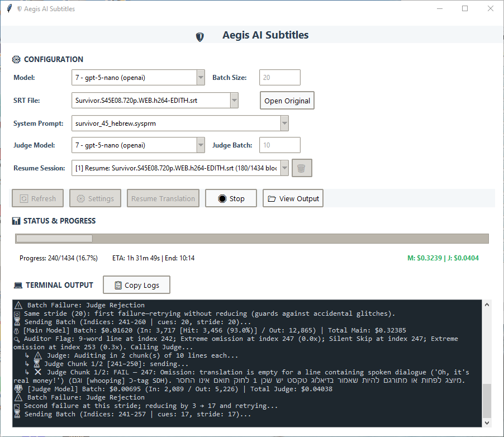Screen dimensions: 504x437
Task: Copy the terminal logs to clipboard
Action: pos(136,285)
